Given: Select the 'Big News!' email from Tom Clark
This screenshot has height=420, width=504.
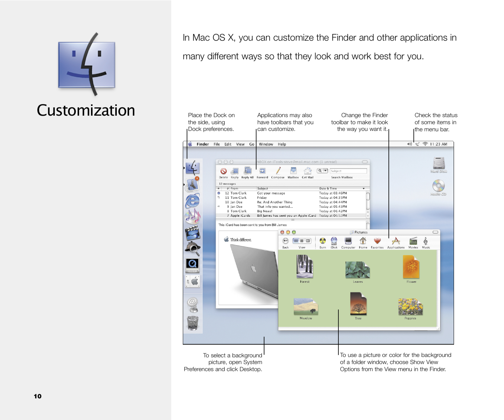Looking at the screenshot, I should (291, 211).
